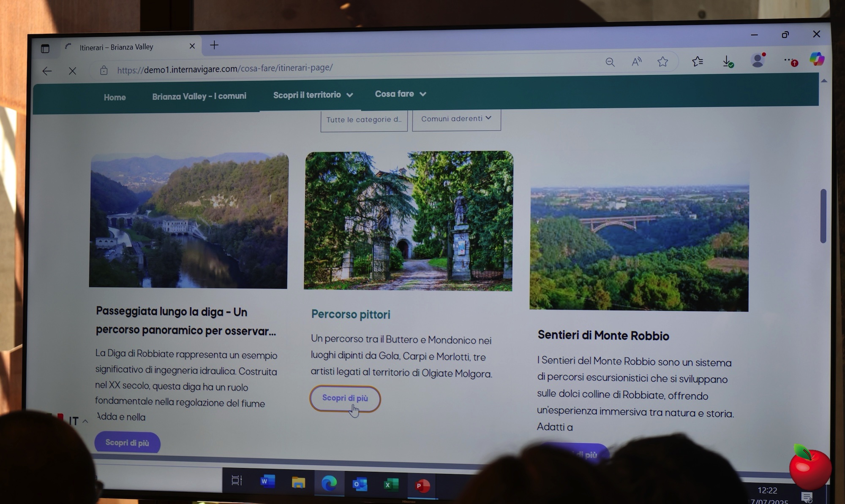The width and height of the screenshot is (845, 504).
Task: Open the Passeggiata lungo la diga title
Action: pos(186,321)
